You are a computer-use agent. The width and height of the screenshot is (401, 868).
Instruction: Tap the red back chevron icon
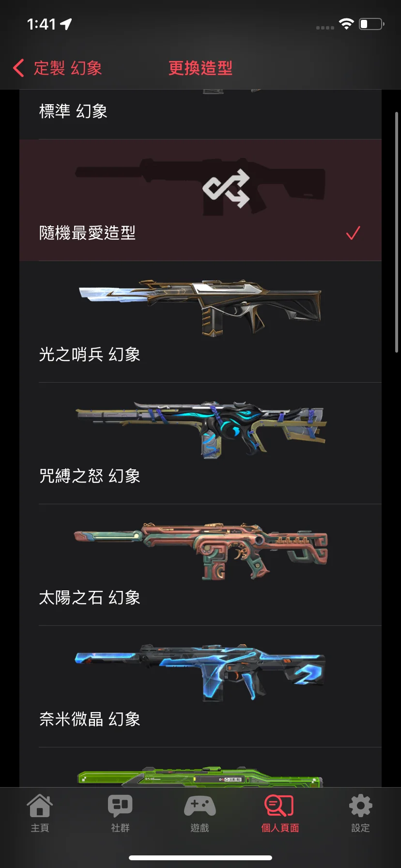coord(18,68)
